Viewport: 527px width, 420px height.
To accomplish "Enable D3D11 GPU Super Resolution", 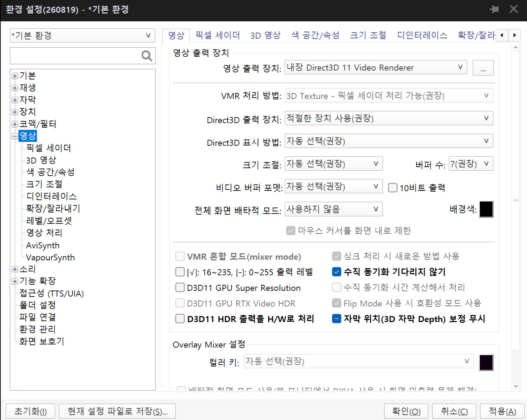I will pyautogui.click(x=180, y=288).
